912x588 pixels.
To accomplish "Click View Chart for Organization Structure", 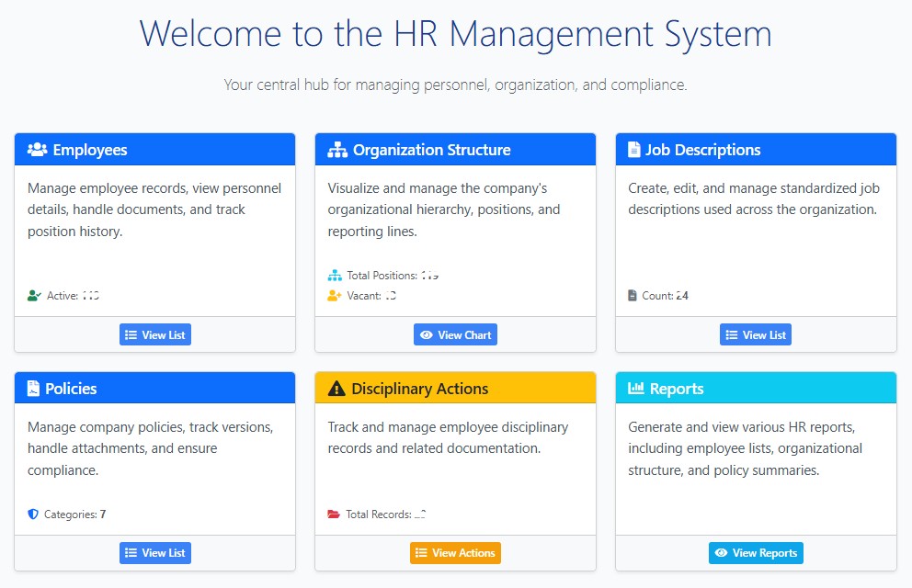I will click(x=455, y=334).
